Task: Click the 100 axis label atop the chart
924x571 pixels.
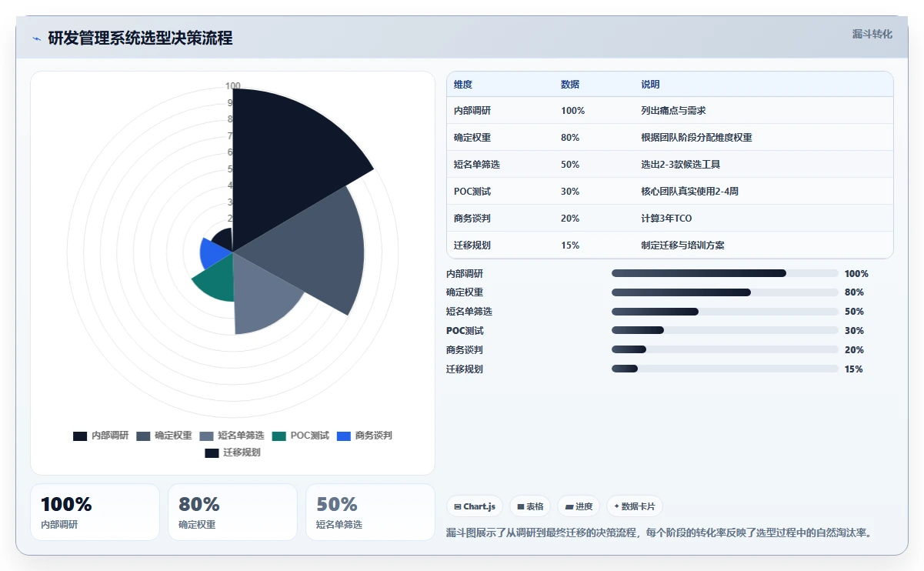Action: point(232,86)
